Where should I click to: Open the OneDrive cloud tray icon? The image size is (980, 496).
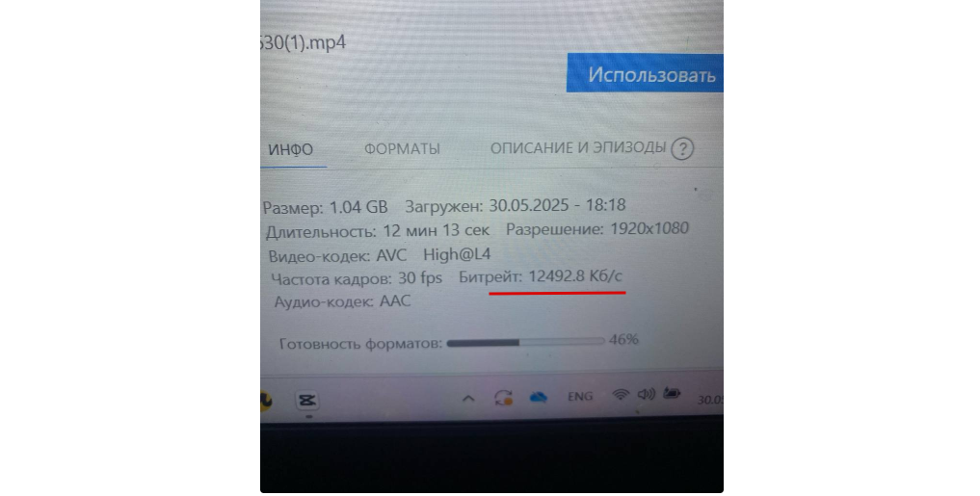coord(538,398)
